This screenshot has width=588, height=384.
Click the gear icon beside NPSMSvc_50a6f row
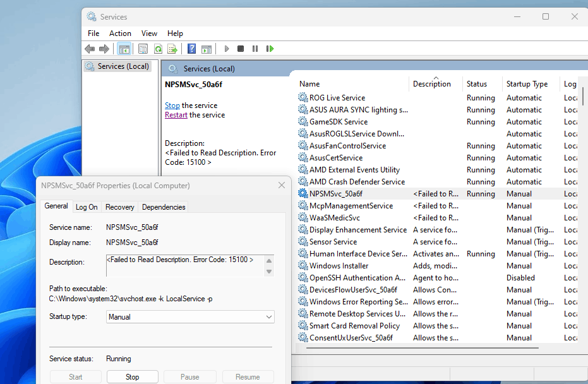tap(303, 193)
